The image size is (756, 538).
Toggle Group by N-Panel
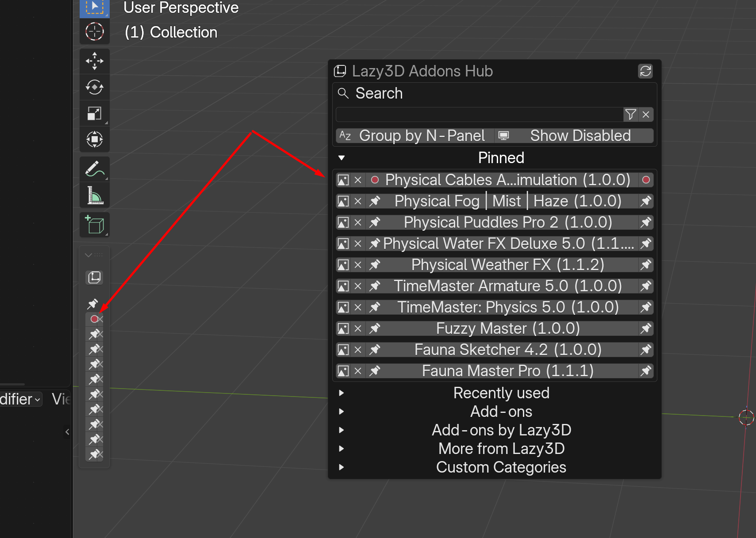click(415, 136)
